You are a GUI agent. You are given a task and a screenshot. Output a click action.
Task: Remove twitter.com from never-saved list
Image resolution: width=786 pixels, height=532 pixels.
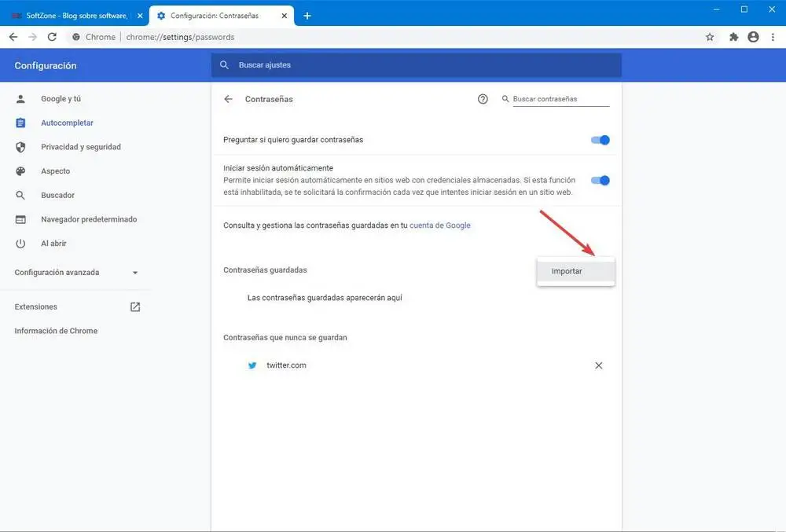click(598, 365)
